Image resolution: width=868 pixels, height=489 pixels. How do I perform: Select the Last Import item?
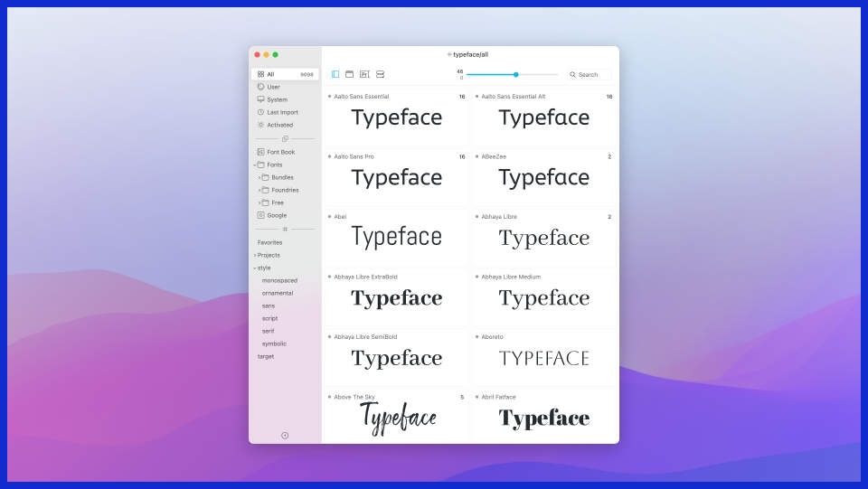pyautogui.click(x=282, y=112)
